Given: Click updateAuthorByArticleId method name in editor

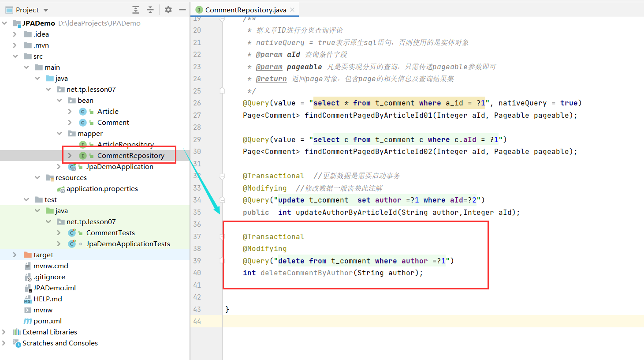Looking at the screenshot, I should (x=346, y=212).
